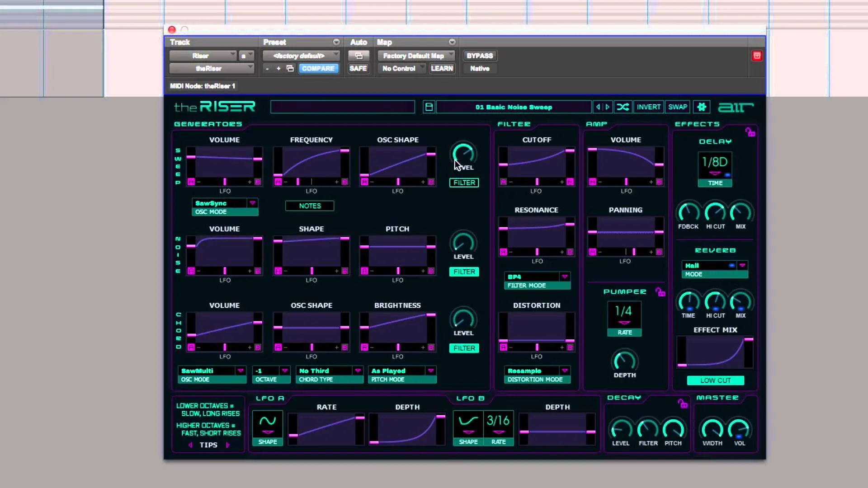Toggle the Pumper lock icon
Viewport: 868px width, 488px height.
point(660,292)
